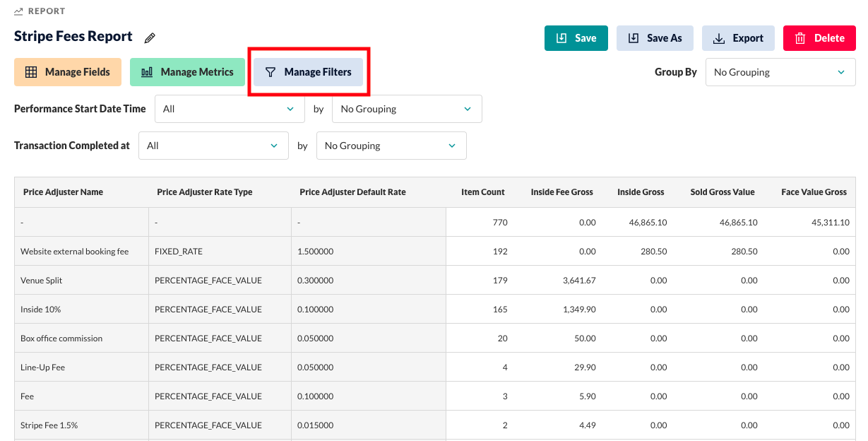Click the item count value 179
This screenshot has width=868, height=441.
point(500,281)
